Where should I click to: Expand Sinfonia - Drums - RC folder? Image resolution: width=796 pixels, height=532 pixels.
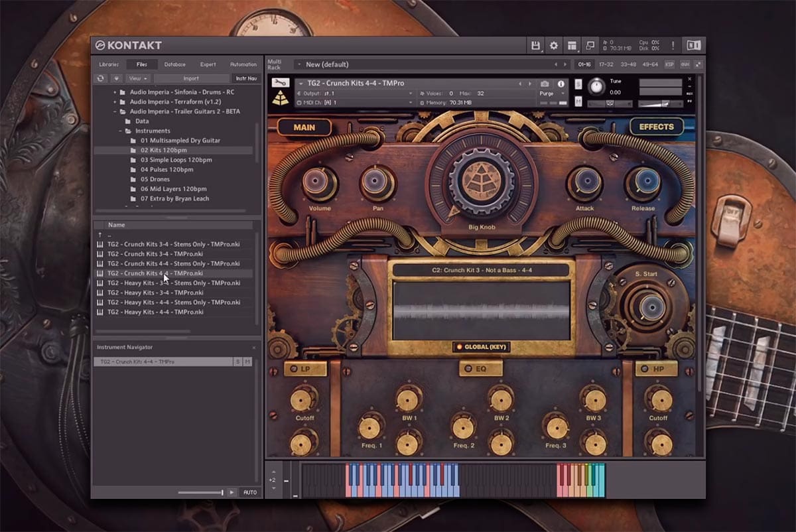(x=114, y=92)
